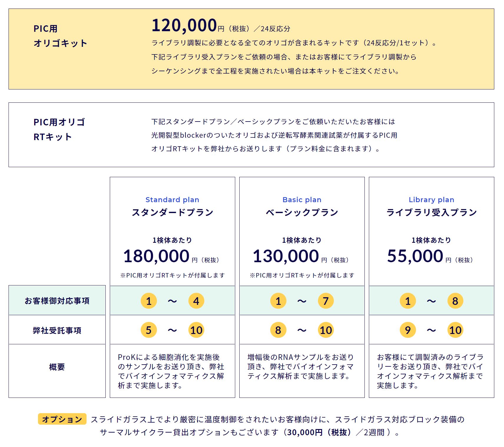Click the yellow number 5 circle badge
This screenshot has width=504, height=447.
[149, 330]
